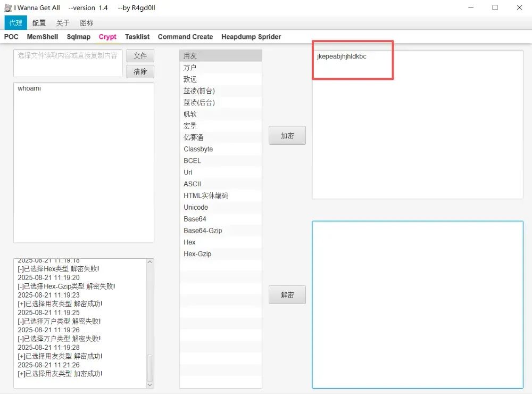Image resolution: width=532 pixels, height=394 pixels.
Task: Select the BCEL encoding type
Action: click(192, 161)
